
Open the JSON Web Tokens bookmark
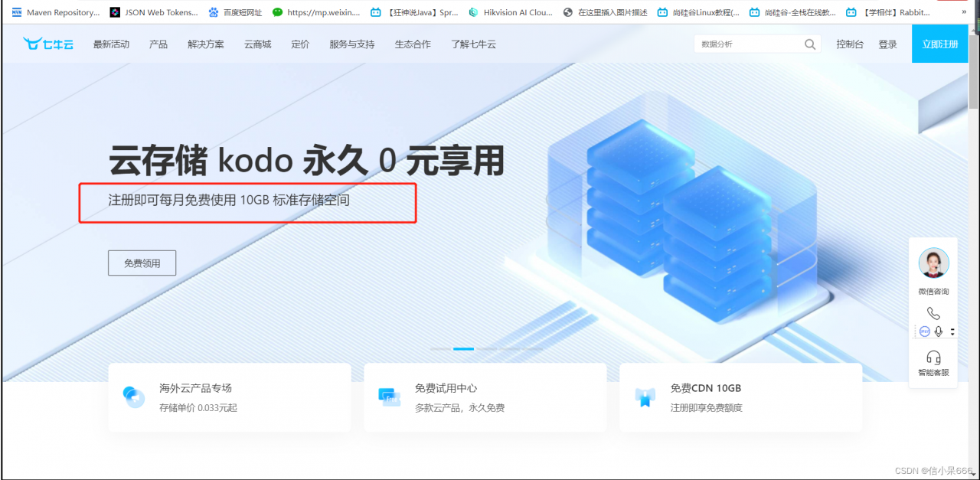[154, 12]
